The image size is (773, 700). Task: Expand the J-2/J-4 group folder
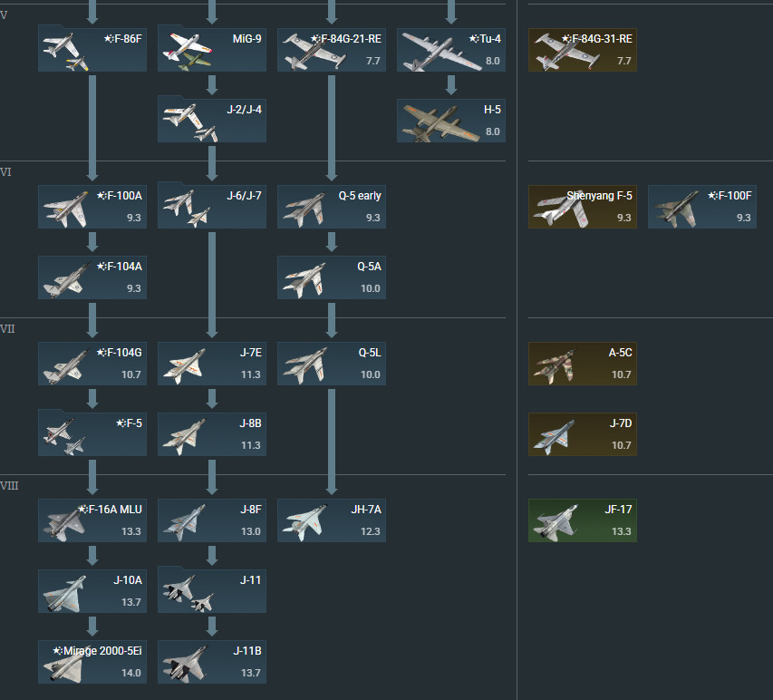point(212,119)
